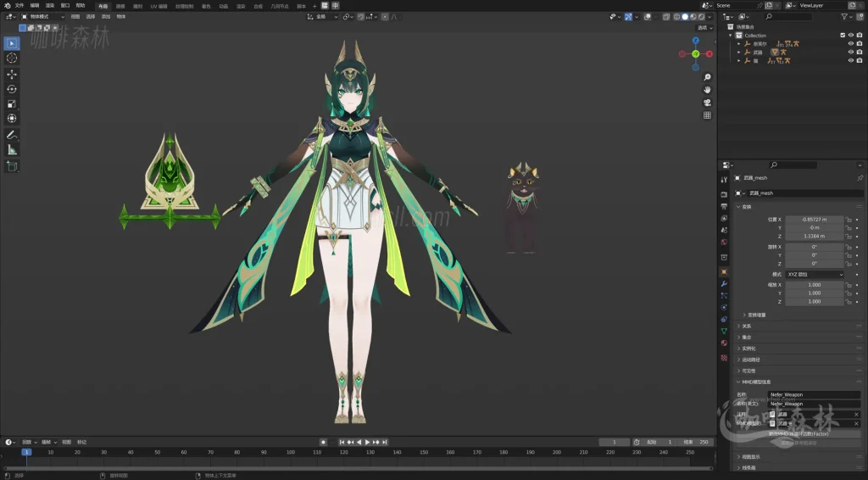This screenshot has height=480, width=868.
Task: Expand the 关系 relations panel
Action: [743, 327]
